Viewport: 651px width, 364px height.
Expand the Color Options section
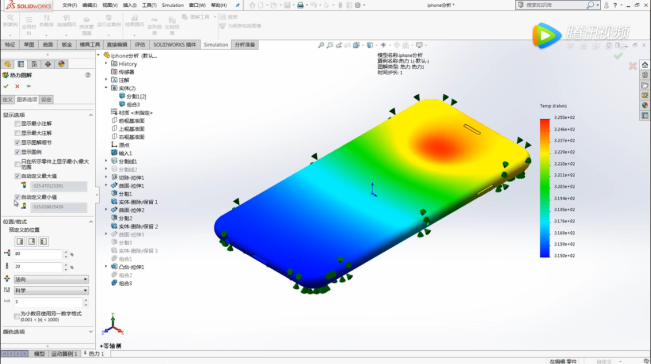tap(91, 332)
